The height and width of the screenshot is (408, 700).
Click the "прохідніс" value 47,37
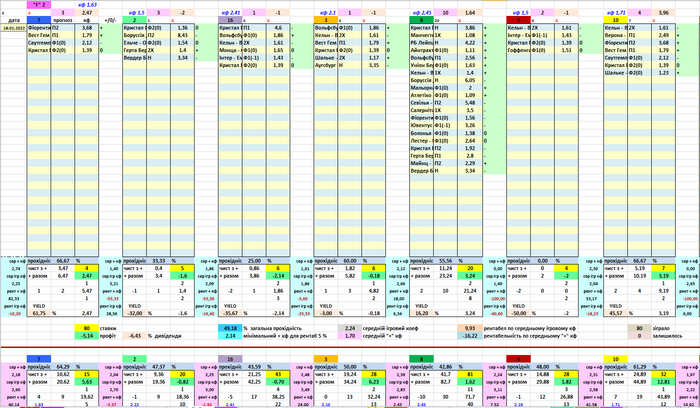pyautogui.click(x=158, y=366)
